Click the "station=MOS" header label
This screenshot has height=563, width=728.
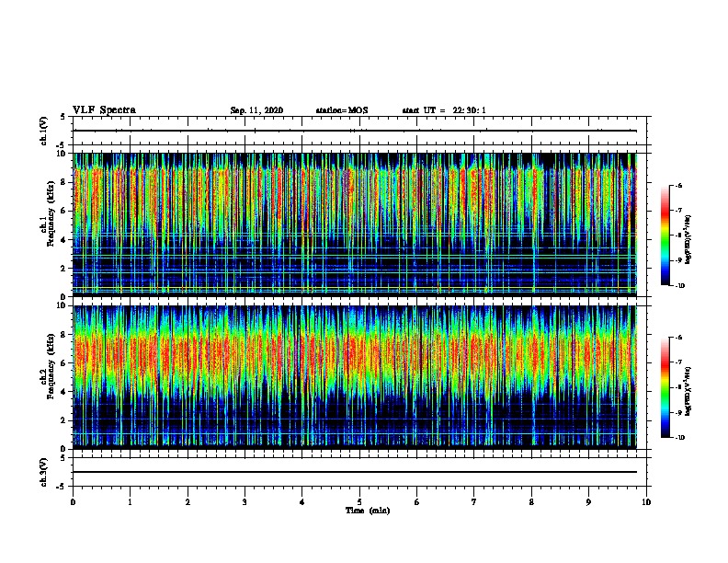[x=342, y=110]
